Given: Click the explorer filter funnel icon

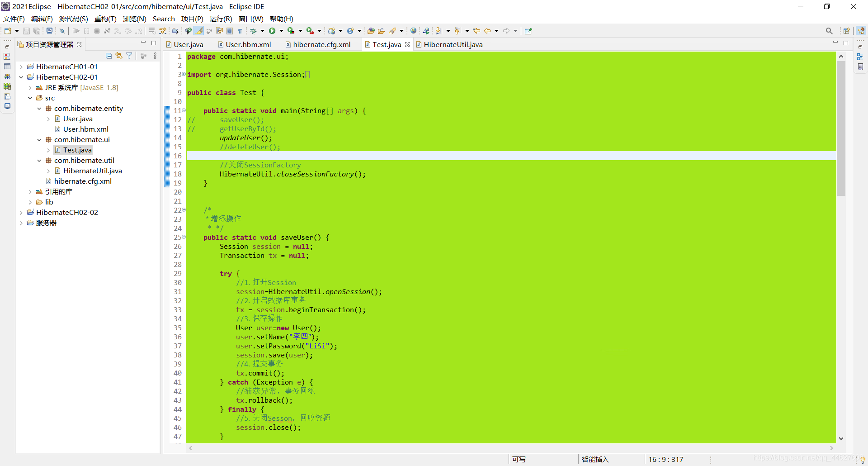Looking at the screenshot, I should 129,56.
